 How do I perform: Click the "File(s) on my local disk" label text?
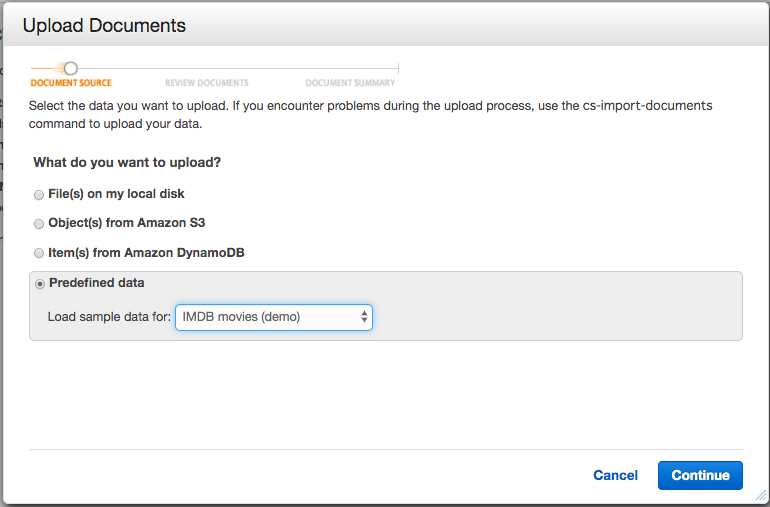(x=116, y=194)
